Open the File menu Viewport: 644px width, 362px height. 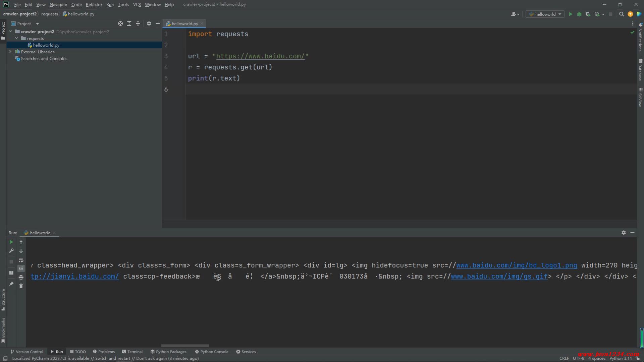(17, 4)
